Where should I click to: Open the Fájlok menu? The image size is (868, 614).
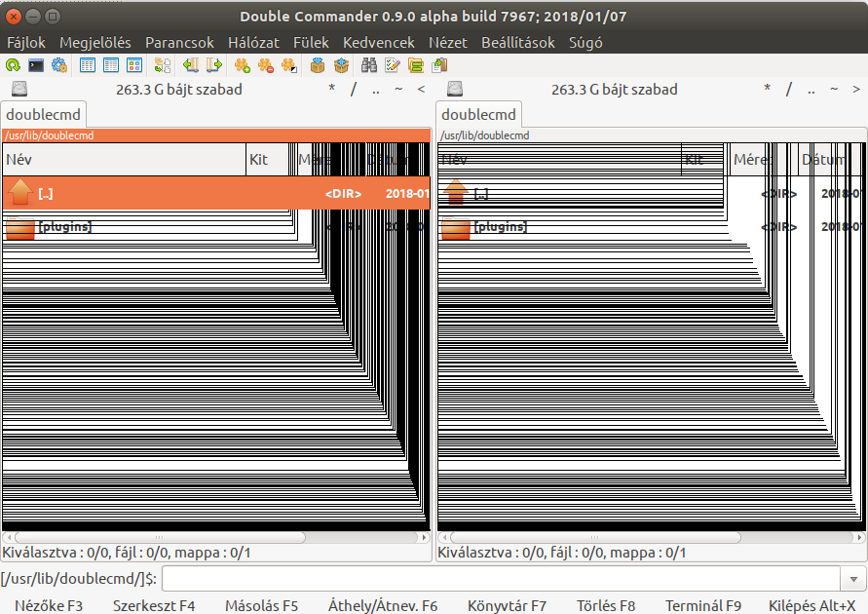[x=26, y=43]
